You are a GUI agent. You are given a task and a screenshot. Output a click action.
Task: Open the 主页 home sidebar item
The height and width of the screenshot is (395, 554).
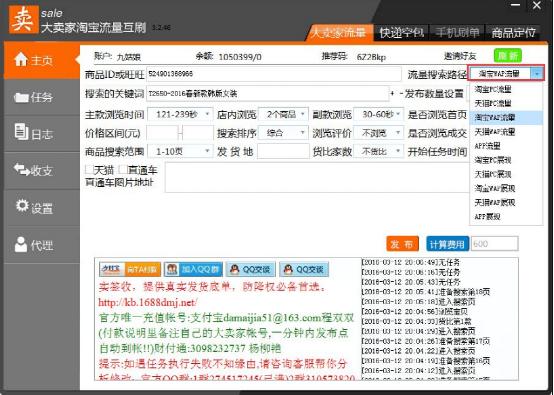point(42,60)
